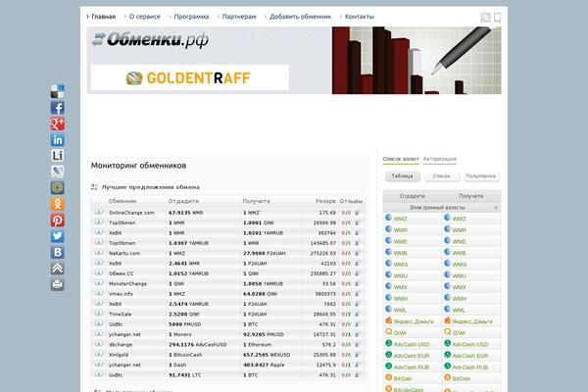Click the Отзывы column header
The image size is (588, 392).
coord(351,201)
